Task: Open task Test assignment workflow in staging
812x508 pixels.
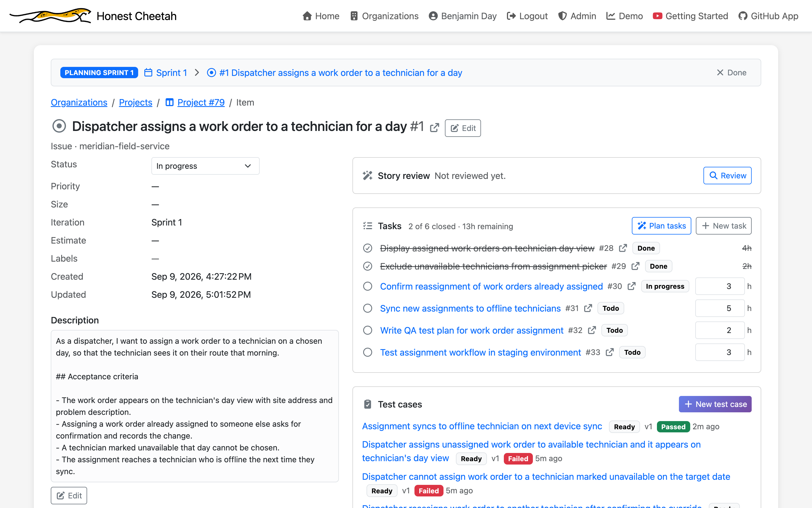Action: (480, 352)
